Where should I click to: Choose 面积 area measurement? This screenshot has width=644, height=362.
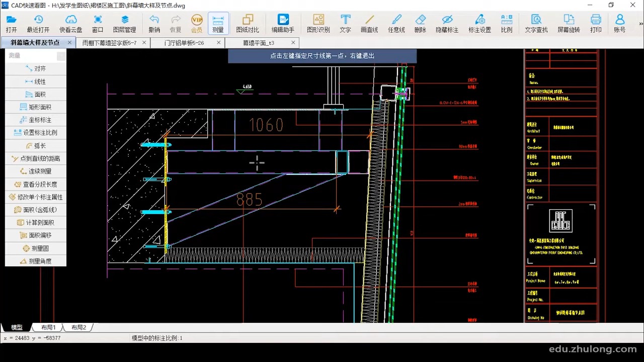pyautogui.click(x=36, y=94)
